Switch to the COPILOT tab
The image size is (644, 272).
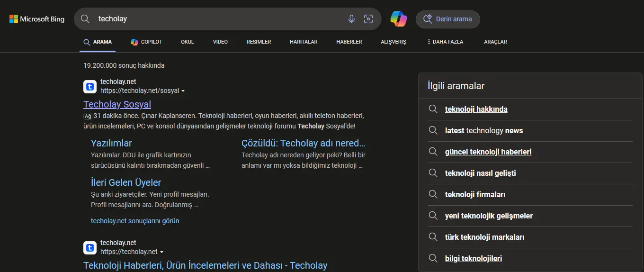(x=146, y=42)
